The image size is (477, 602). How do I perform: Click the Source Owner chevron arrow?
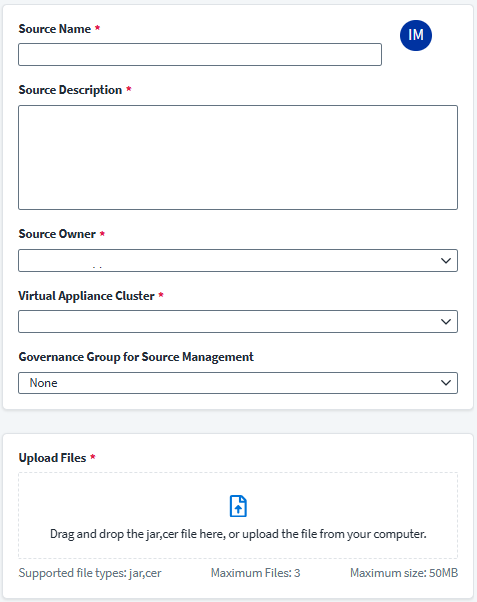tap(446, 261)
